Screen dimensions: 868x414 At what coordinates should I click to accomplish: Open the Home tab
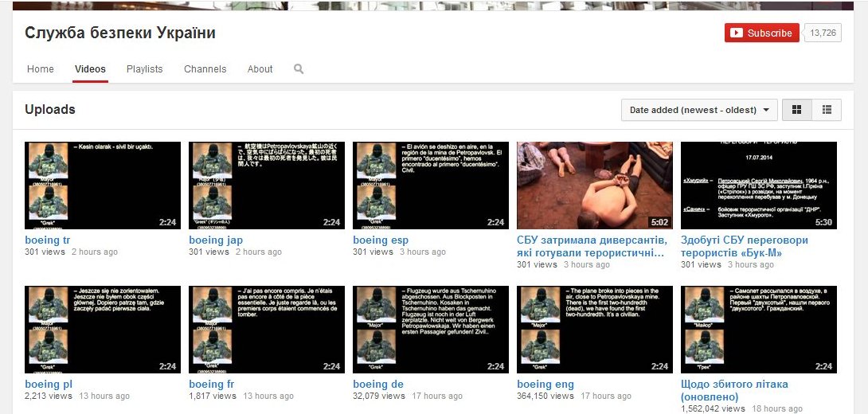click(41, 69)
